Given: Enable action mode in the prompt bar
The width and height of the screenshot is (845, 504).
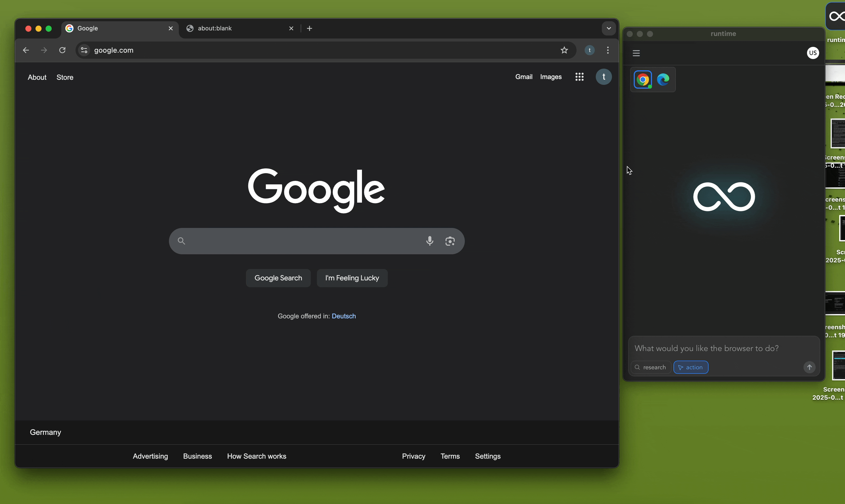Looking at the screenshot, I should 691,367.
